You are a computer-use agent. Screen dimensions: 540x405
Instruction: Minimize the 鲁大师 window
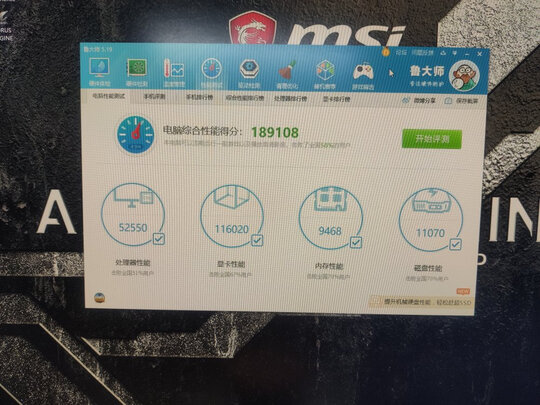(x=467, y=54)
